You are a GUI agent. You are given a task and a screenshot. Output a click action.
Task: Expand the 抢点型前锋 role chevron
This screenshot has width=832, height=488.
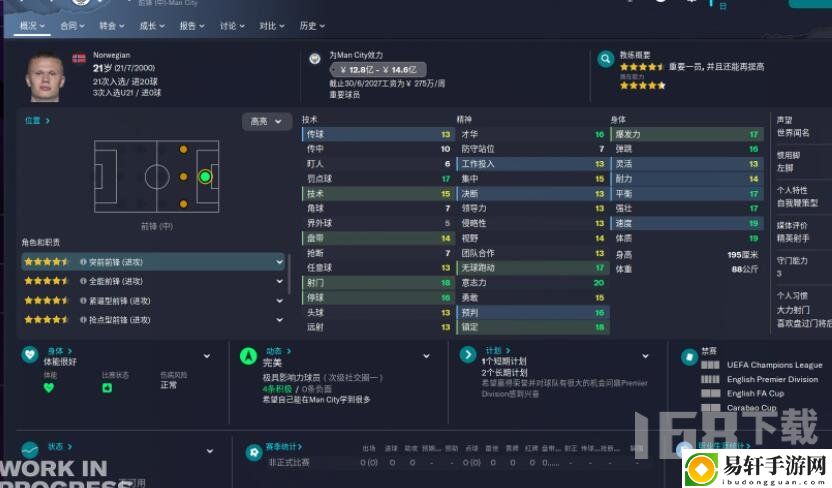[x=279, y=320]
